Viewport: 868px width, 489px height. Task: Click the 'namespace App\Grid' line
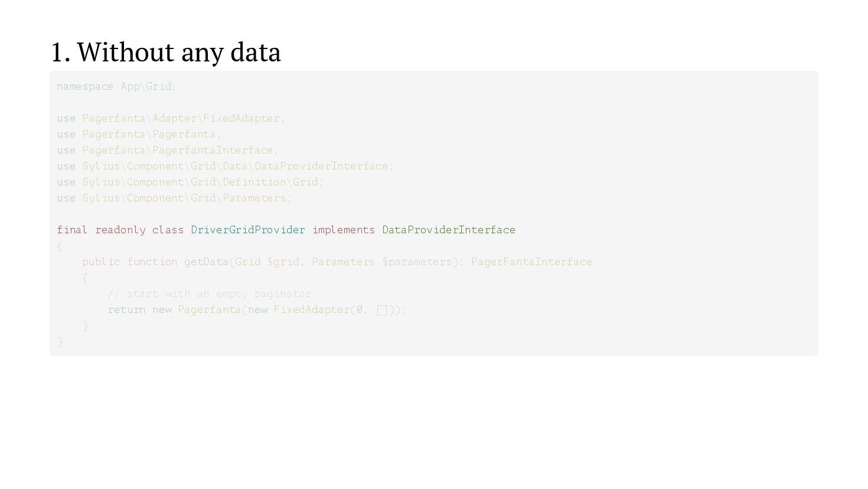click(116, 87)
